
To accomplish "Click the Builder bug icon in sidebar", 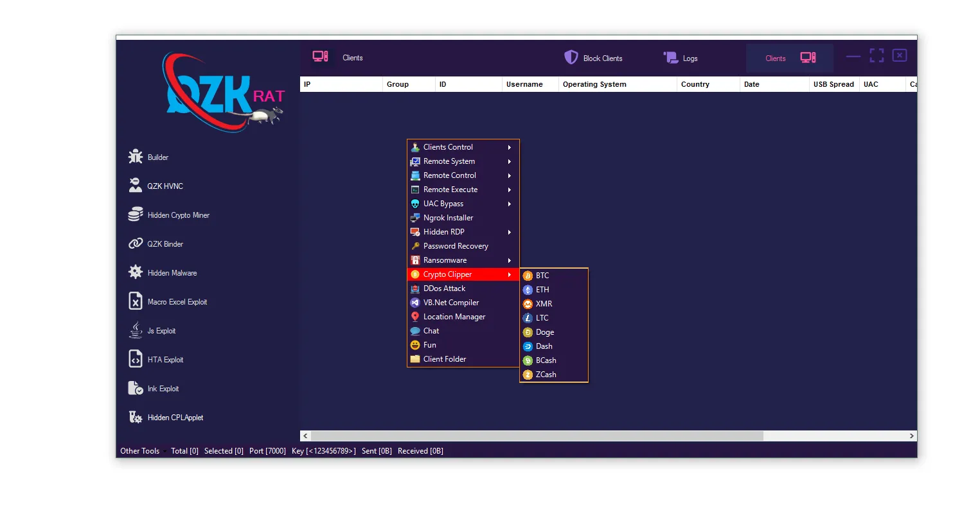I will point(136,157).
